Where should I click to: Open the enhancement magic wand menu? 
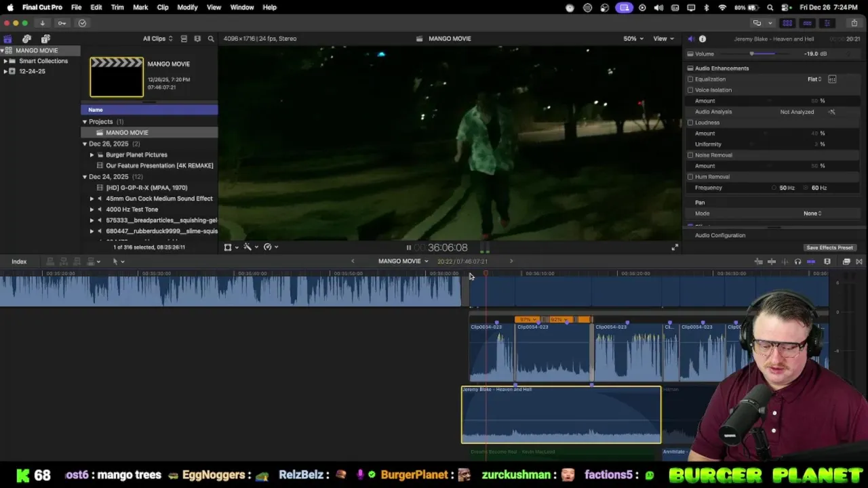pyautogui.click(x=250, y=247)
